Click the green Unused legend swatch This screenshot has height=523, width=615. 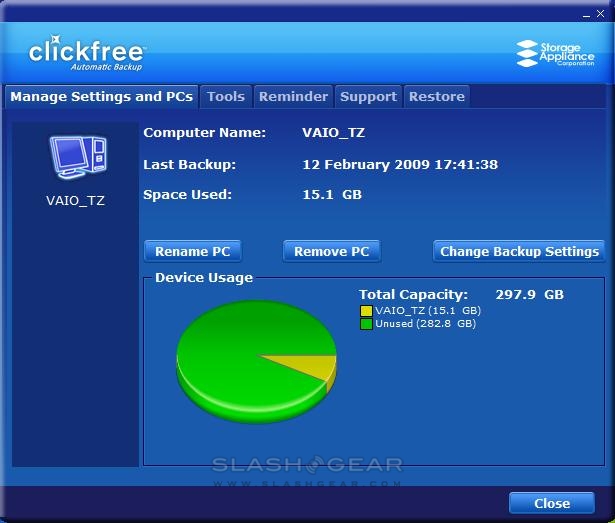click(x=367, y=324)
